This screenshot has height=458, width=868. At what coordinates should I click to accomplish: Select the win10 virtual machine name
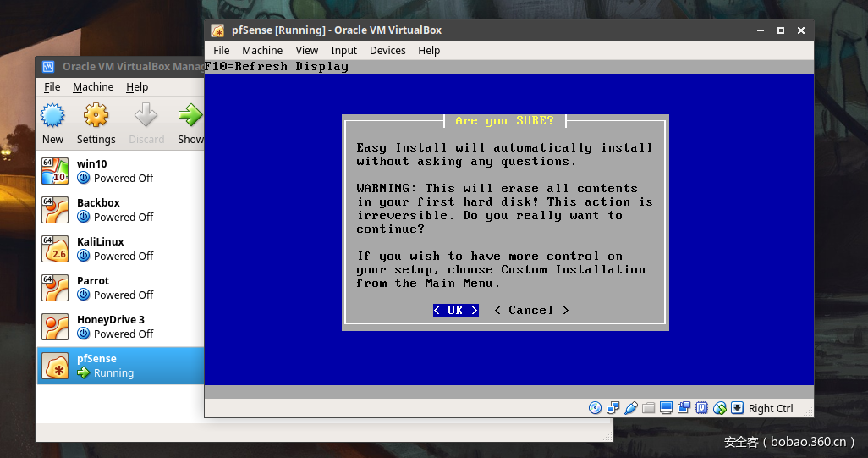(x=92, y=164)
